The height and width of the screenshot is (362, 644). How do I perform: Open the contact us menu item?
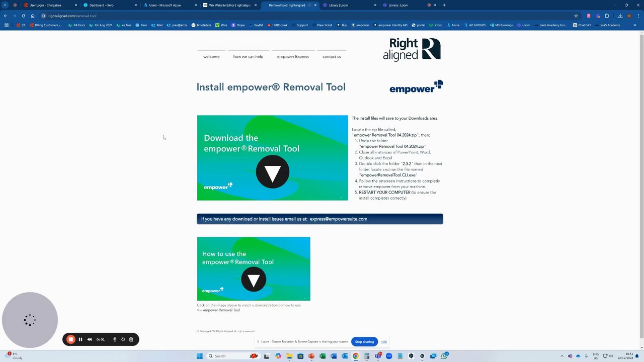tap(332, 57)
